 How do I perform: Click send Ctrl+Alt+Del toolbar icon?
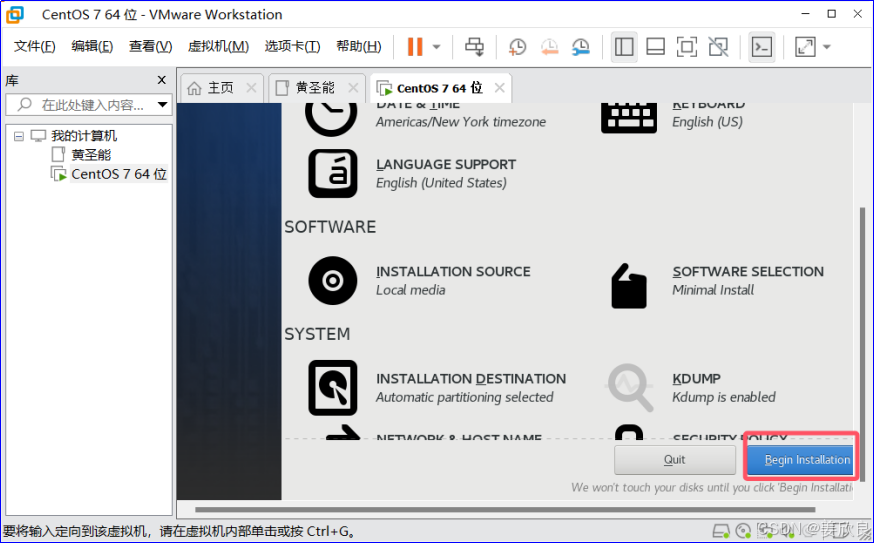point(474,47)
